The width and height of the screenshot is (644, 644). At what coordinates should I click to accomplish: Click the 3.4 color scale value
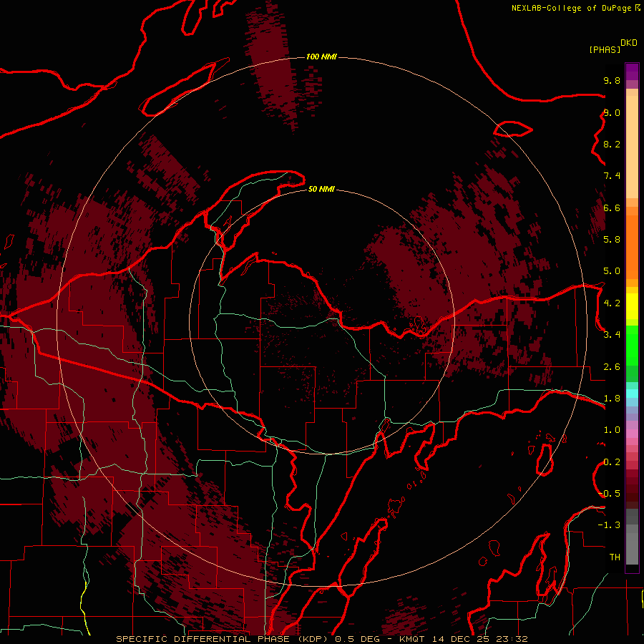[x=612, y=335]
